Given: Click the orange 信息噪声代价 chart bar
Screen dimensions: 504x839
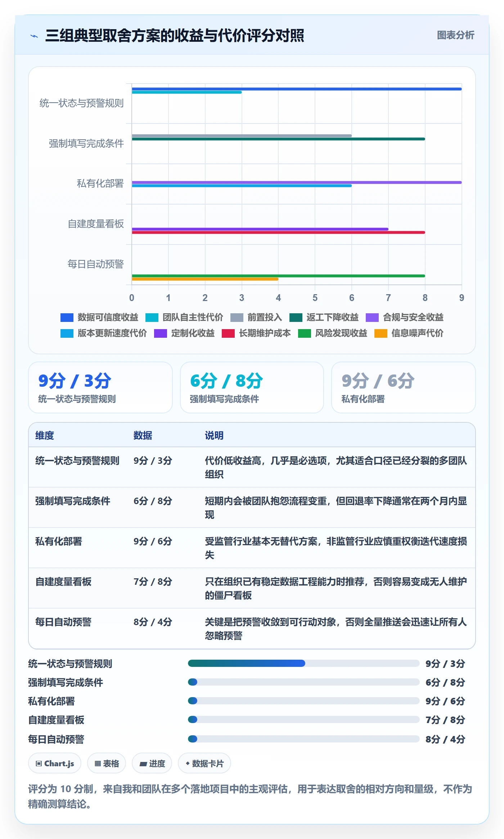Looking at the screenshot, I should tap(205, 279).
